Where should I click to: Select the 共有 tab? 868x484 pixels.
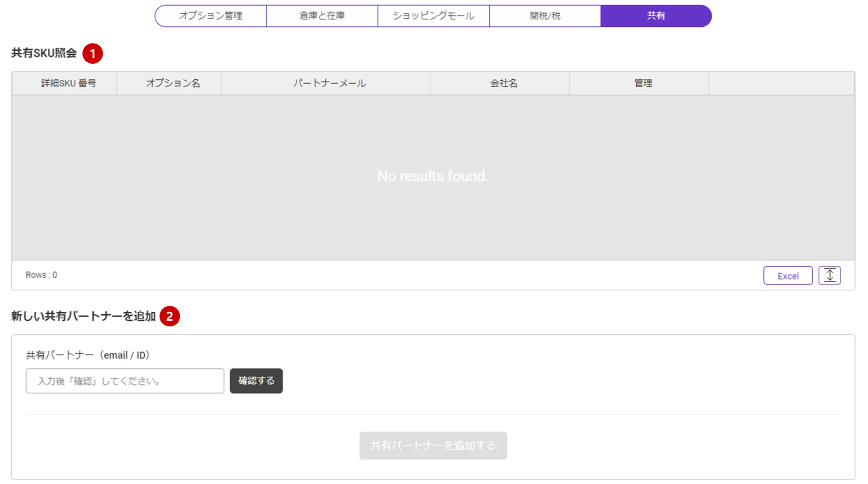(x=655, y=16)
